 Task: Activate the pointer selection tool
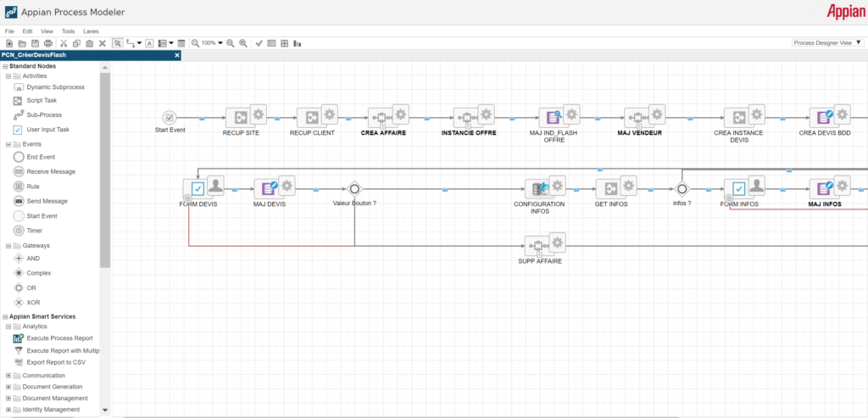pyautogui.click(x=118, y=43)
